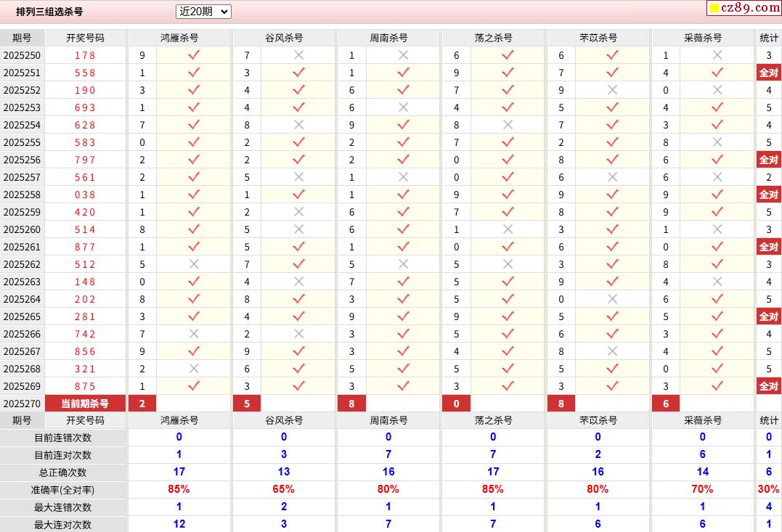Click 芣苡 cross mark in row 2025252
The image size is (782, 532).
pyautogui.click(x=612, y=90)
